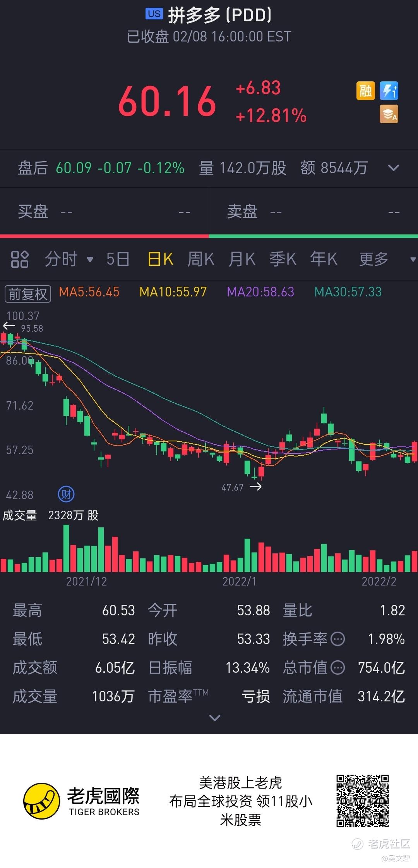Tap the 最低 53.42 value
The width and height of the screenshot is (418, 868).
click(x=118, y=639)
